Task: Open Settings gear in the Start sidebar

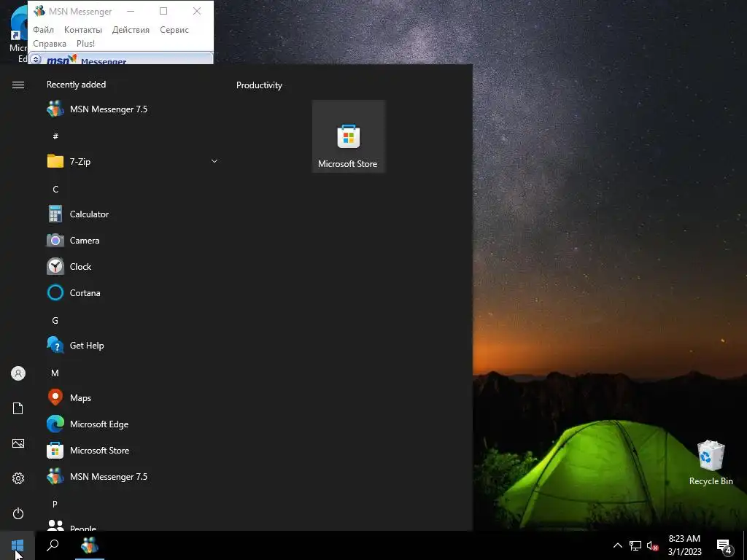Action: click(18, 478)
